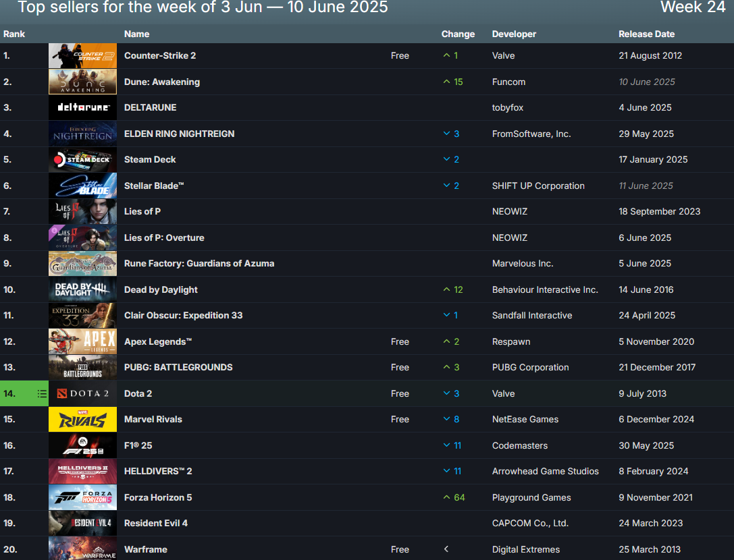
Task: Select the Respawn developer text
Action: pos(511,341)
